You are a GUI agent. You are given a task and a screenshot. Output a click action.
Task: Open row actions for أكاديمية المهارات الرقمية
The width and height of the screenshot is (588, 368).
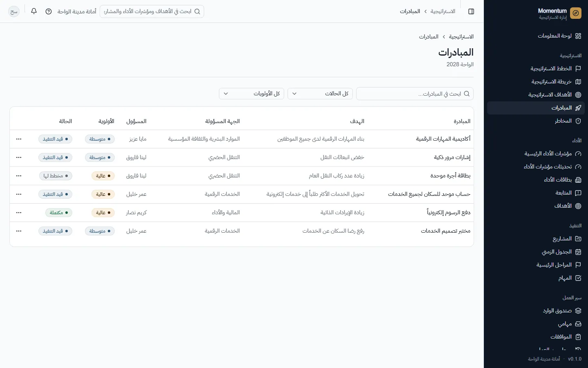pyautogui.click(x=19, y=139)
